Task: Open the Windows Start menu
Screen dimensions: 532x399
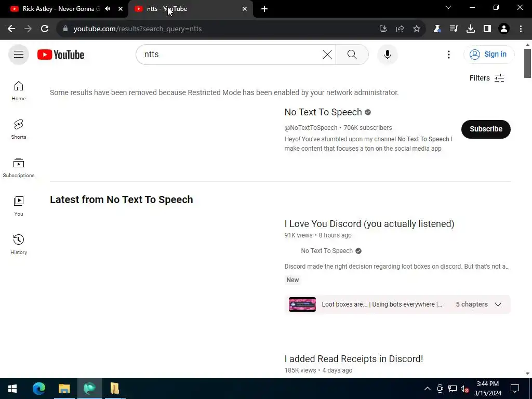Action: pos(12,389)
